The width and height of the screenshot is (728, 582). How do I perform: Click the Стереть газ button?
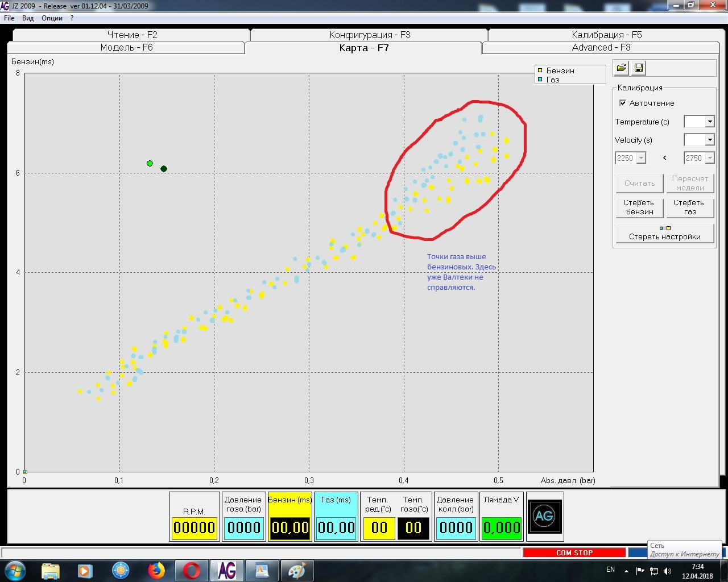point(690,207)
